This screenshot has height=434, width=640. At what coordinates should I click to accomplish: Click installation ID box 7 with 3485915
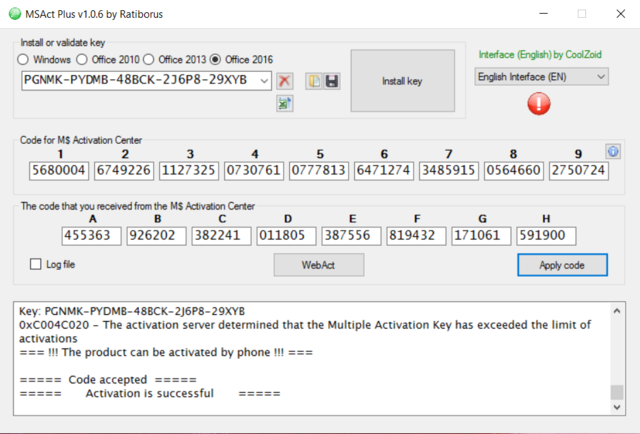coord(449,171)
